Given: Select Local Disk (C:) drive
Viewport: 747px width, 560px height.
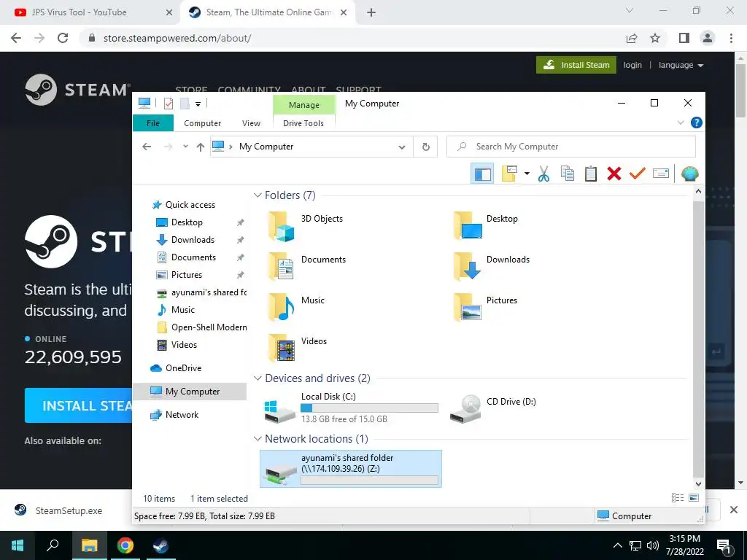Looking at the screenshot, I should tap(351, 408).
